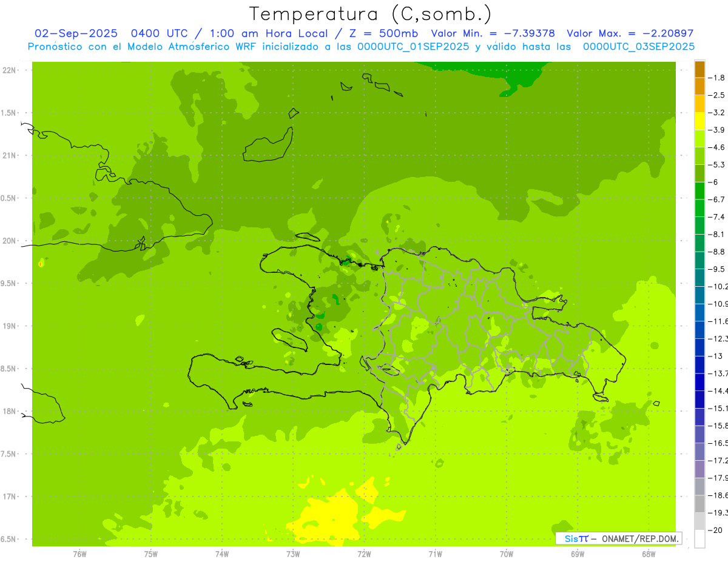Click the '74W' longitude label
728x562 pixels.
[221, 554]
